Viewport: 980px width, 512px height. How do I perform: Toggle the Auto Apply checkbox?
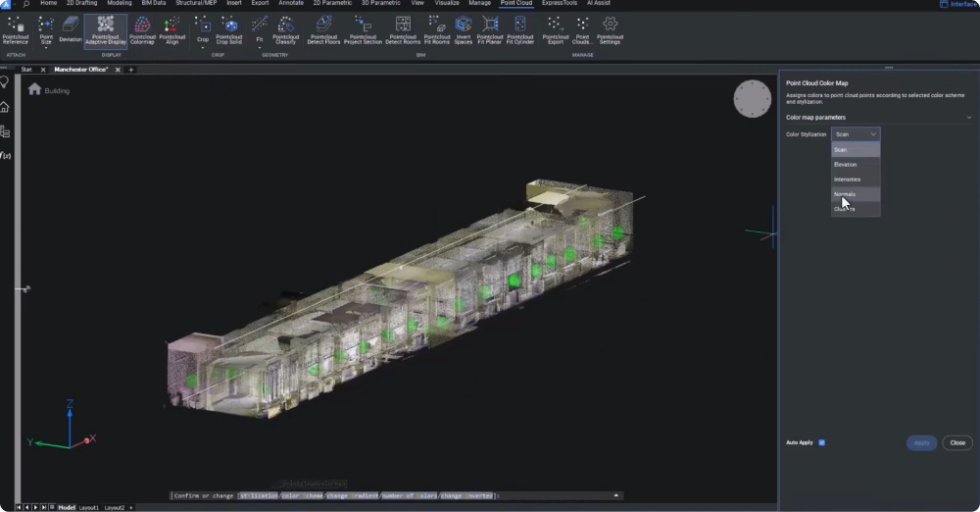(x=821, y=442)
